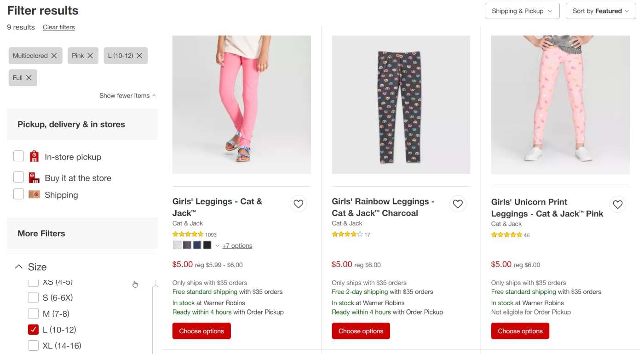Favorite the Rainbow Leggings heart icon
Image resolution: width=644 pixels, height=354 pixels.
point(458,204)
